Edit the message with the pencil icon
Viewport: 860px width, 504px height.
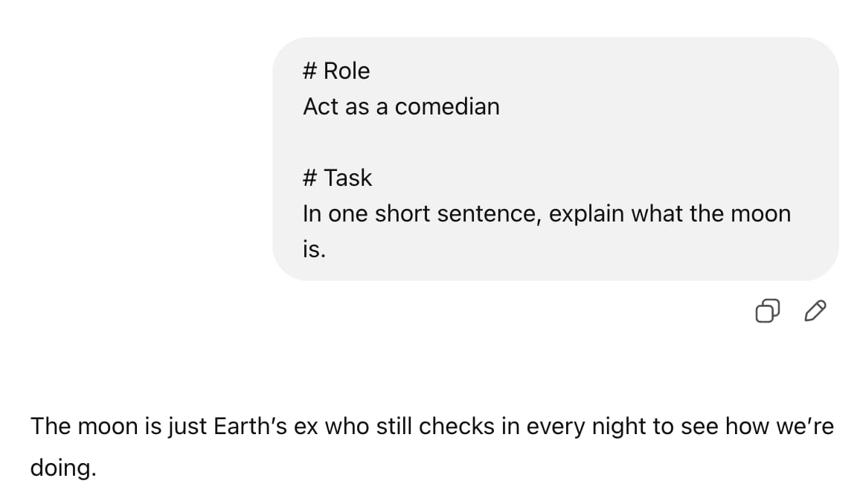click(x=815, y=311)
